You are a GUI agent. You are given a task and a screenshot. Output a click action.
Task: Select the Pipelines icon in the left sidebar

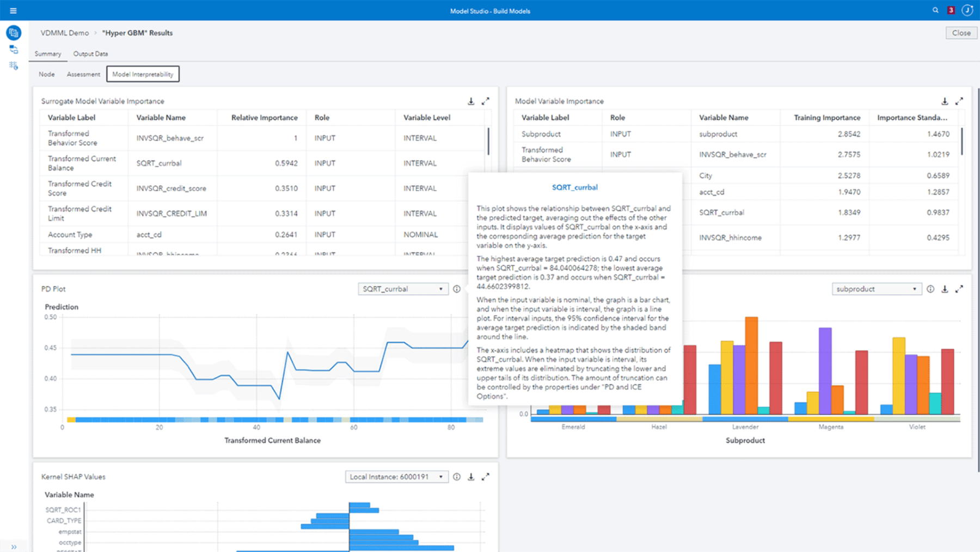pos(13,33)
